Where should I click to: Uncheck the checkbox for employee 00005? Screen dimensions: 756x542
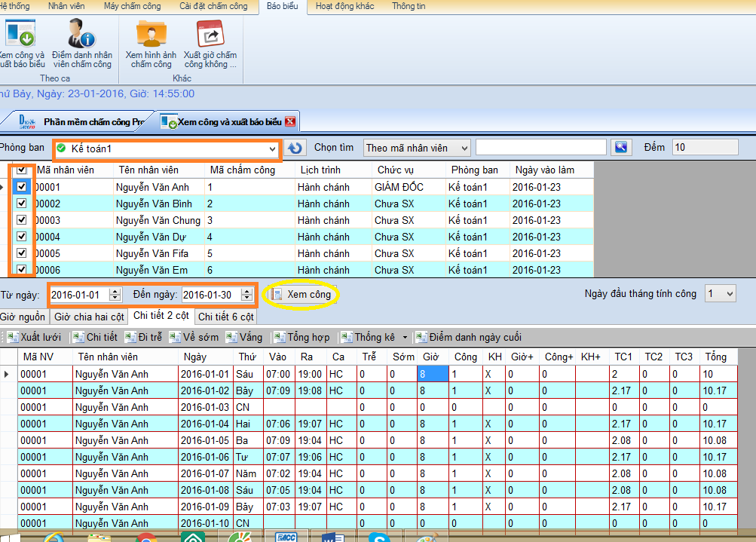(x=22, y=253)
